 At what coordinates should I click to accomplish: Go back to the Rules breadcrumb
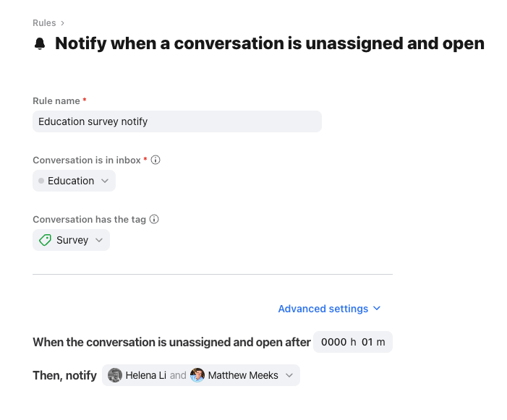pos(44,23)
